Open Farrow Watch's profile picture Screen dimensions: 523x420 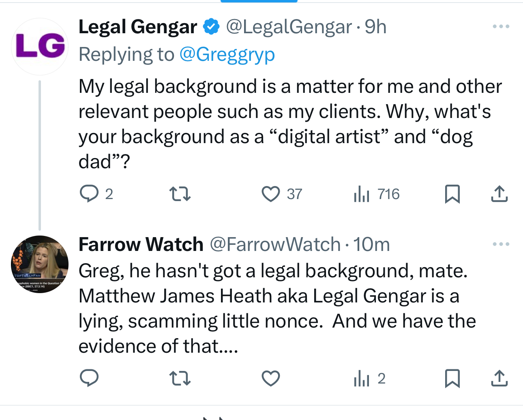tap(40, 264)
